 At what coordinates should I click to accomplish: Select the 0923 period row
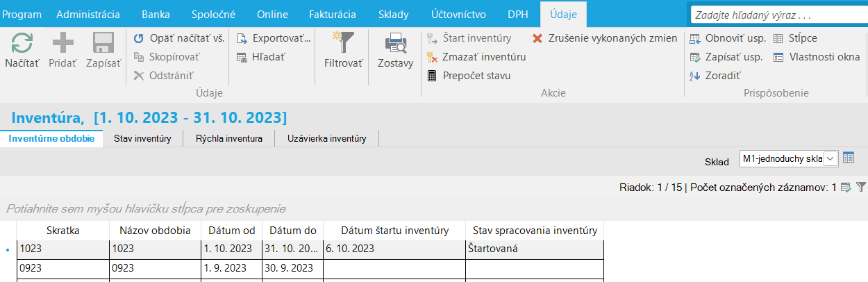click(311, 267)
